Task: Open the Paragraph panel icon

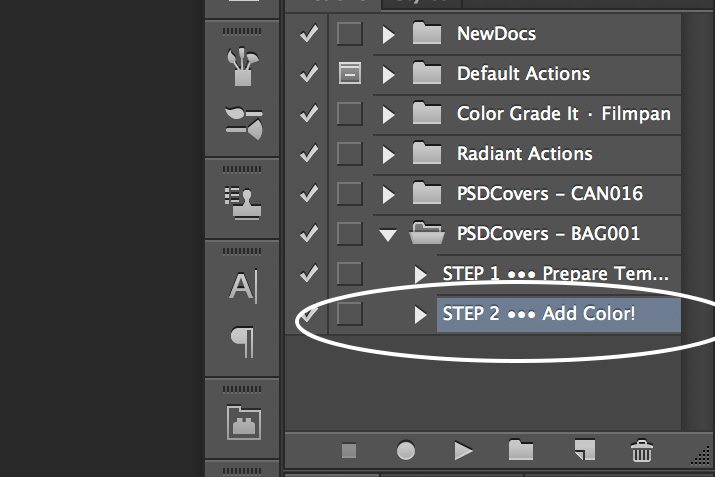Action: (x=243, y=342)
